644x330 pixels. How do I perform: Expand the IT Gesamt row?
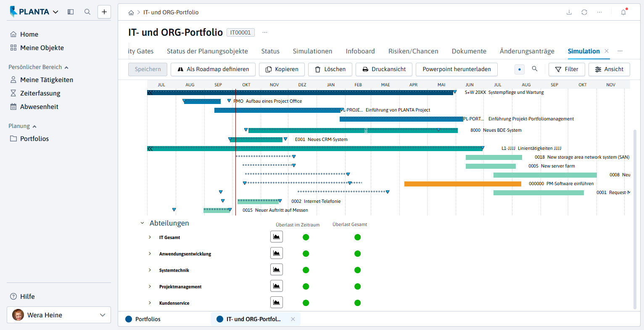tap(150, 237)
